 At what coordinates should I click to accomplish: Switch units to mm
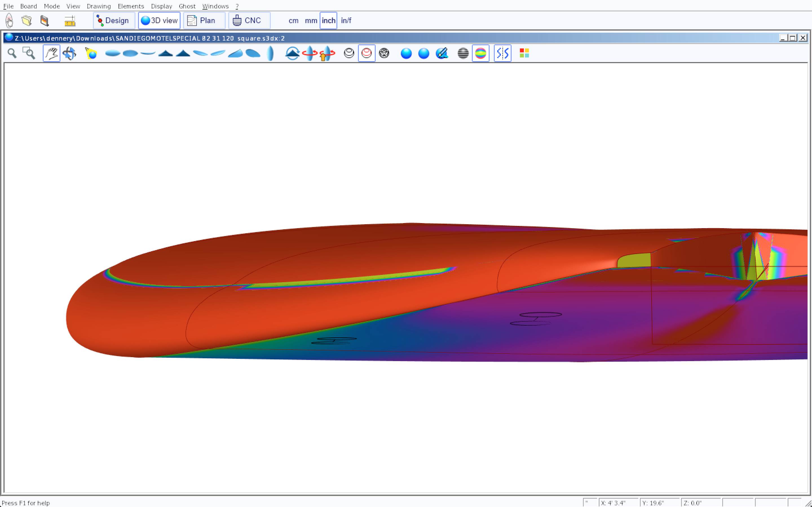(x=311, y=21)
